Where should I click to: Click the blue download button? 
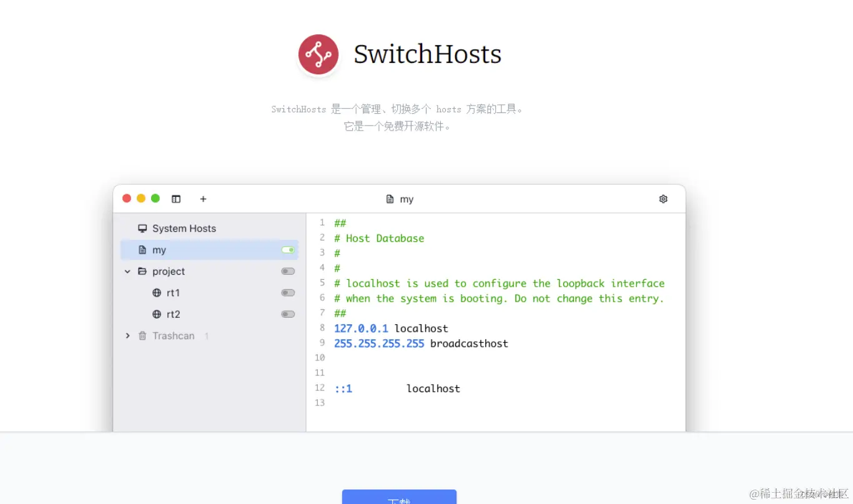pyautogui.click(x=399, y=497)
